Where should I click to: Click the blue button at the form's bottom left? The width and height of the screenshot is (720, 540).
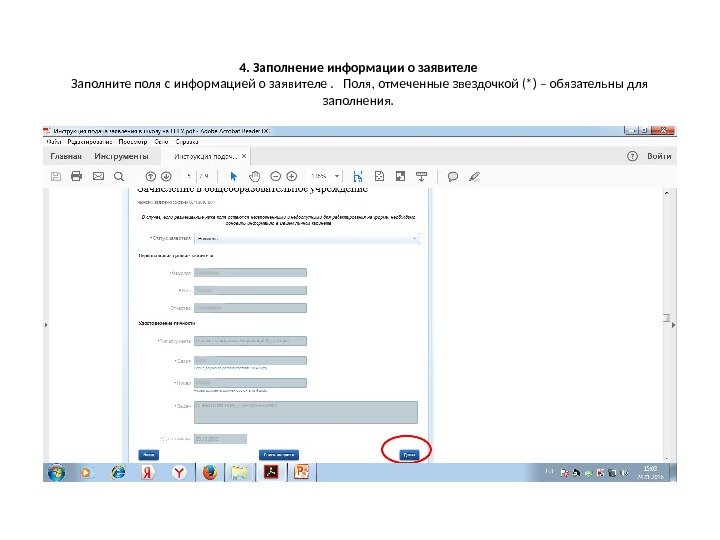point(148,455)
